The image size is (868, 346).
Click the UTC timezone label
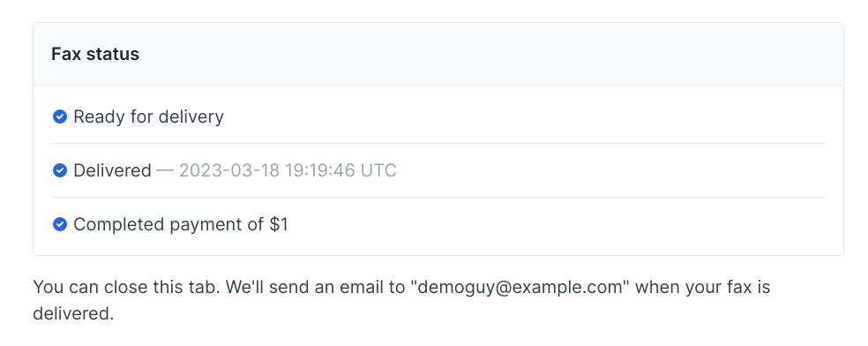[x=378, y=170]
